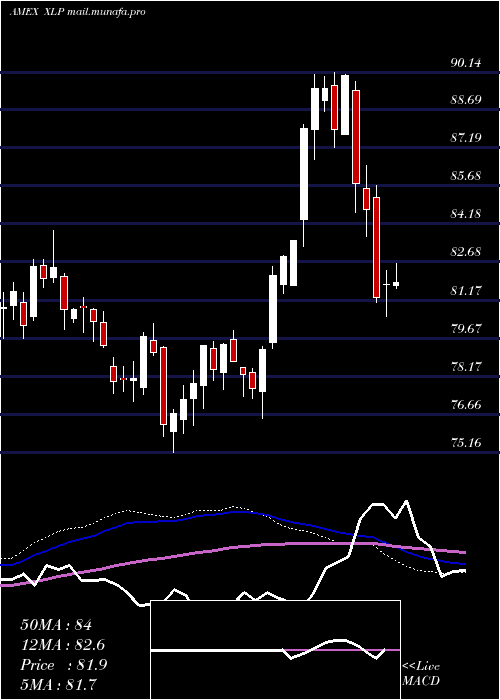
Task: Click the <<Live MACD label
Action: [x=421, y=674]
